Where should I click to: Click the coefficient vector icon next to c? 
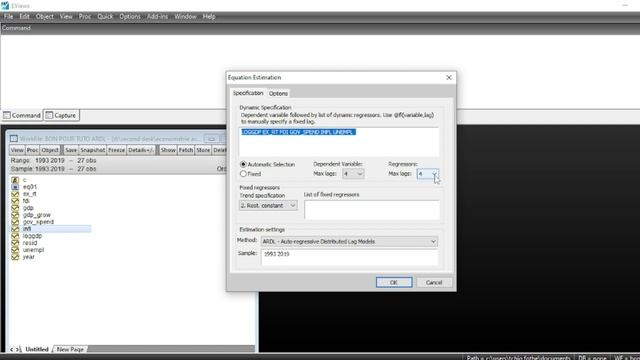(x=15, y=180)
